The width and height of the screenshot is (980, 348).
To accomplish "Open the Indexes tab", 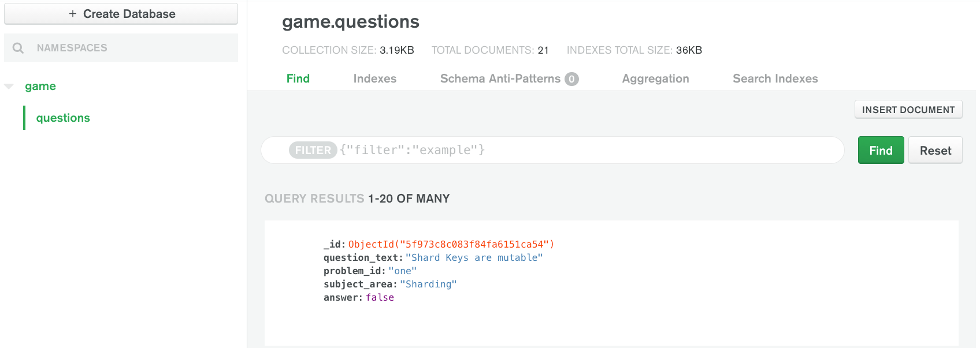I will [x=375, y=78].
